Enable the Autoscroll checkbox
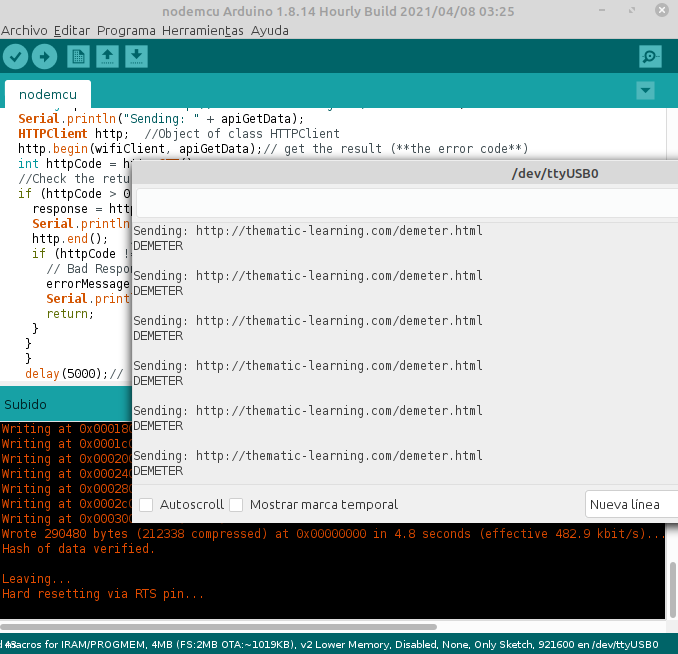The width and height of the screenshot is (678, 654). (146, 505)
